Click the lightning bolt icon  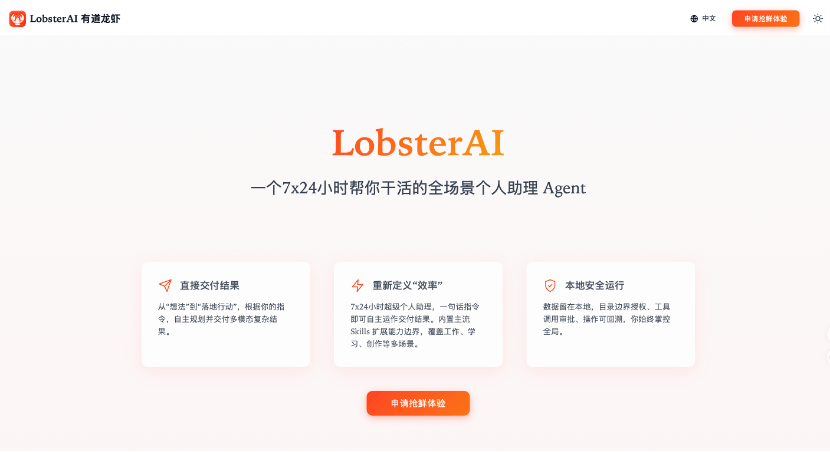[x=358, y=285]
